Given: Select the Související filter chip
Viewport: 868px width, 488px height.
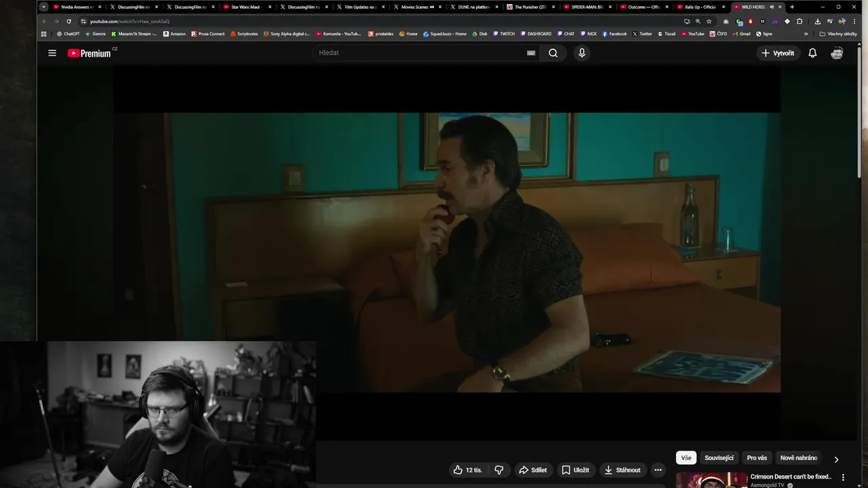Looking at the screenshot, I should (719, 458).
